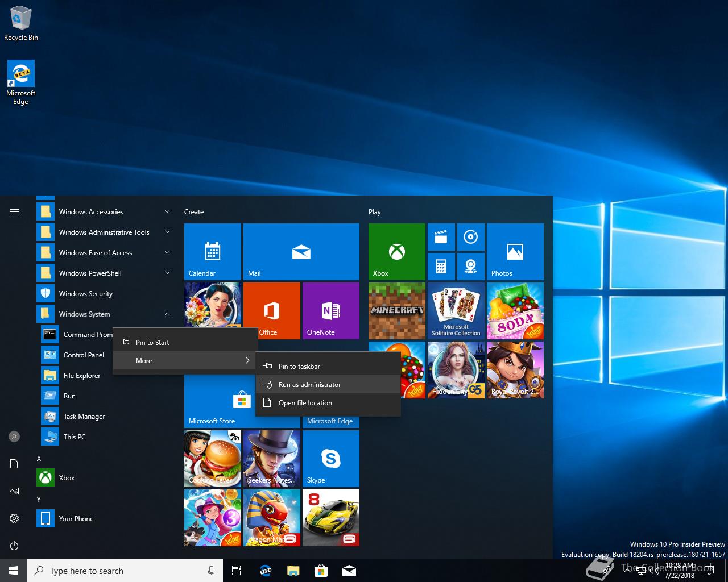The height and width of the screenshot is (582, 728).
Task: Open the Camera small tile
Action: 471,267
